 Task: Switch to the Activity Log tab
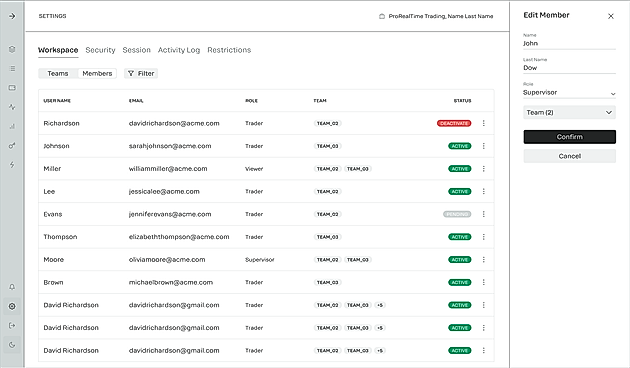click(x=179, y=50)
